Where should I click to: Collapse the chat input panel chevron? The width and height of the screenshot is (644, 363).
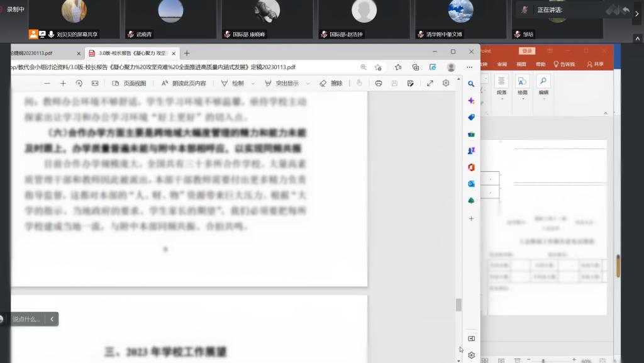[52, 319]
